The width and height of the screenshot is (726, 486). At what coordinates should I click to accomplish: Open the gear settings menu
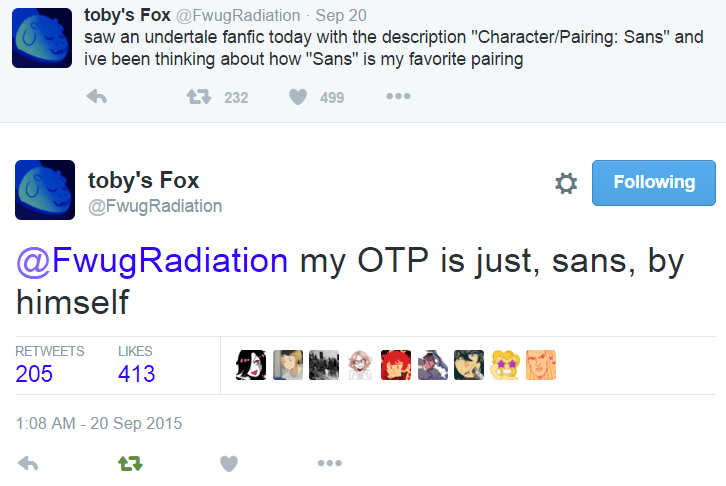(566, 183)
